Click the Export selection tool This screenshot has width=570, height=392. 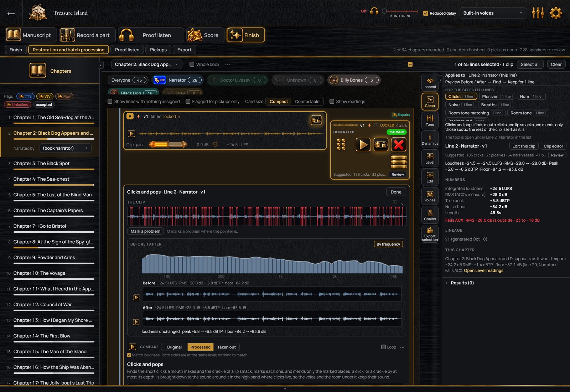coord(430,234)
